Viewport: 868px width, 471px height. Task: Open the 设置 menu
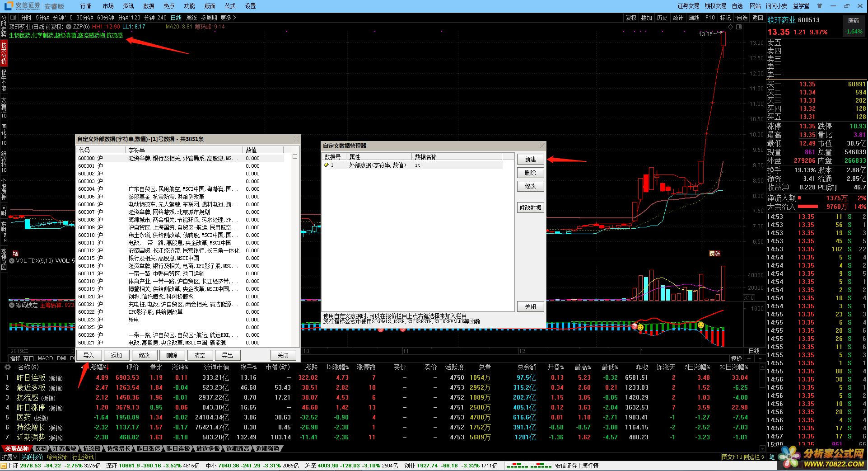[x=250, y=6]
